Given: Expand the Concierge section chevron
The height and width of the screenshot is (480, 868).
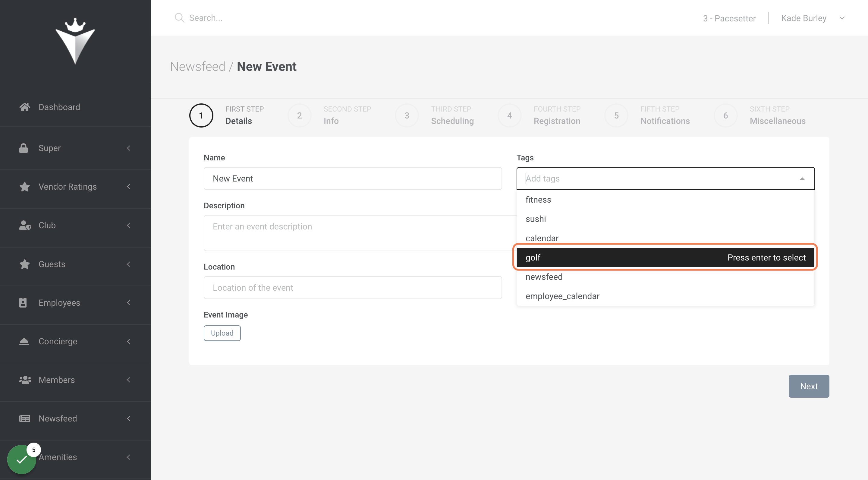Looking at the screenshot, I should (128, 341).
